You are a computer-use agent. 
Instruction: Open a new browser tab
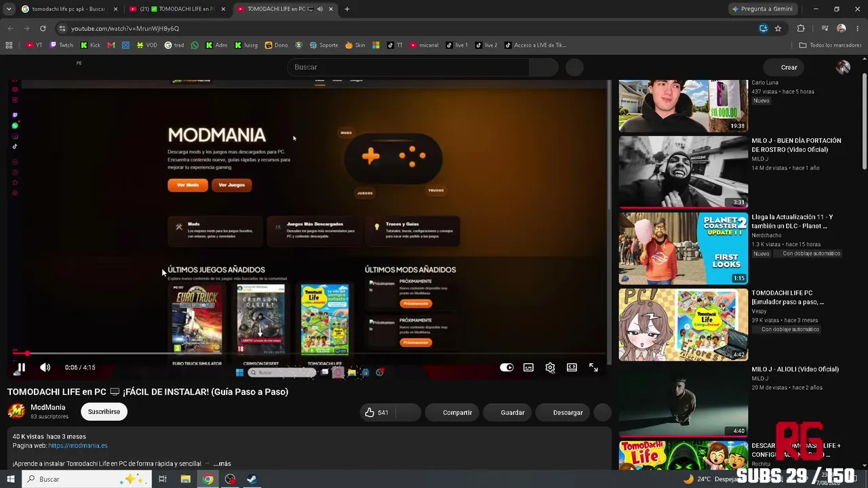coord(347,9)
